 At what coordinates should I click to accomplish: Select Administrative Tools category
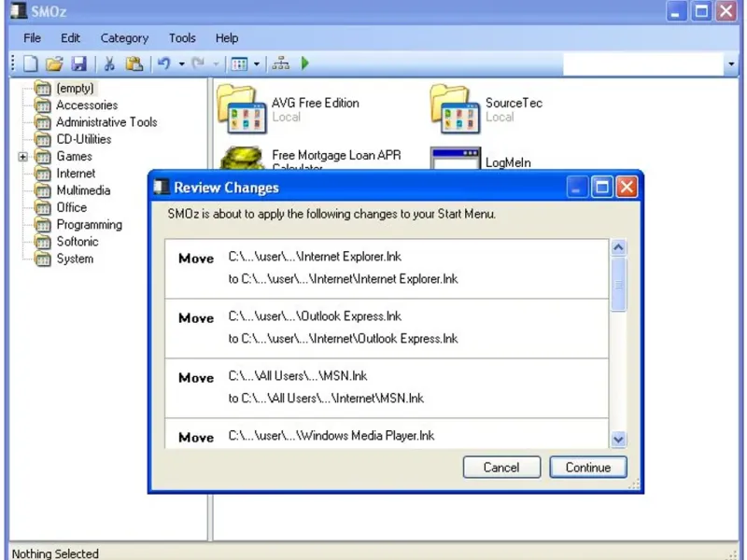[x=106, y=122]
